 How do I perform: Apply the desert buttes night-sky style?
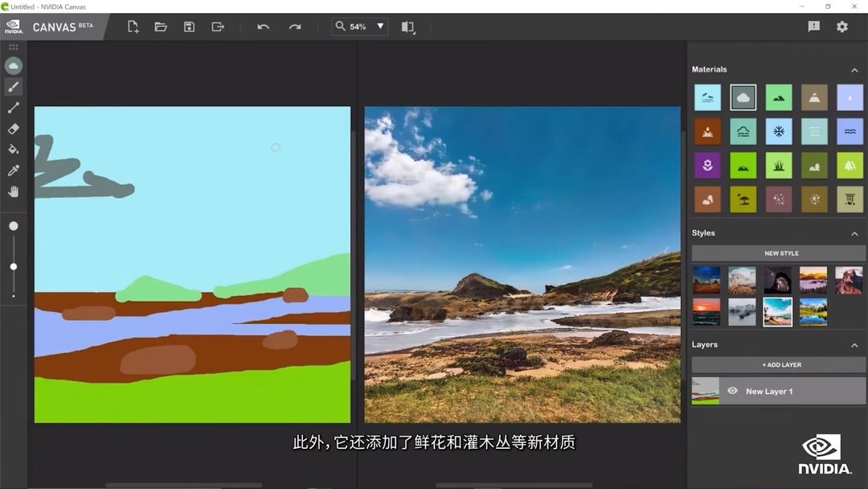click(706, 280)
